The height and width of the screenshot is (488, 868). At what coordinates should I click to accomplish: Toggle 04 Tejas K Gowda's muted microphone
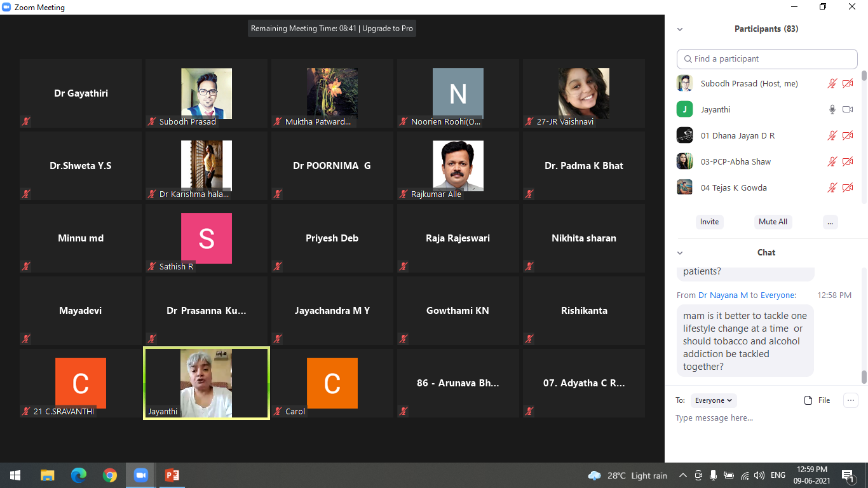click(x=832, y=187)
